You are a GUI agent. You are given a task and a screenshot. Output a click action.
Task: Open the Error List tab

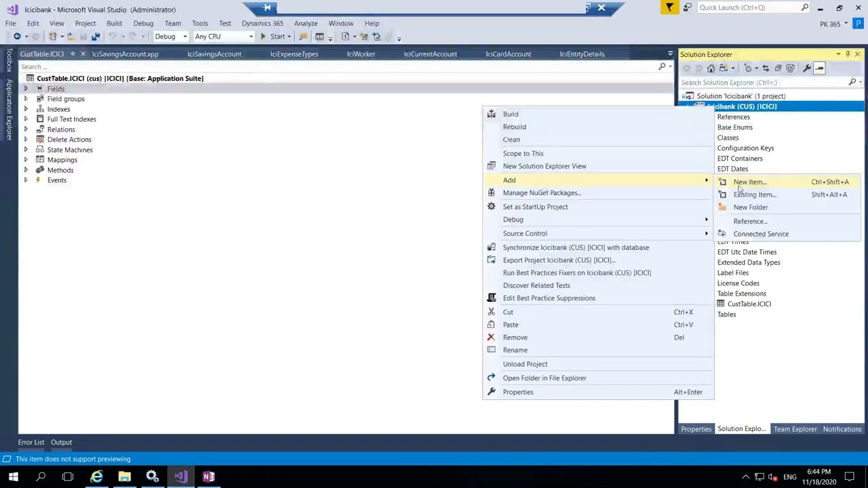31,443
